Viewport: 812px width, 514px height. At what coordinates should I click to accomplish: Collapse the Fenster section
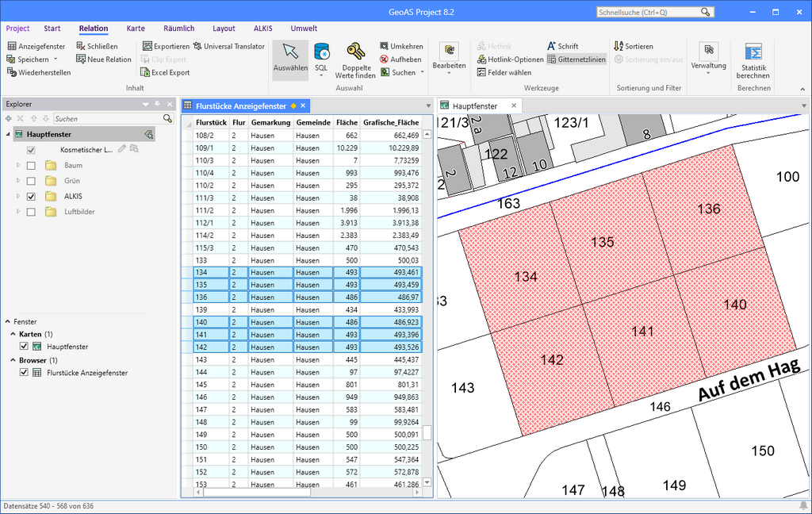pos(8,321)
